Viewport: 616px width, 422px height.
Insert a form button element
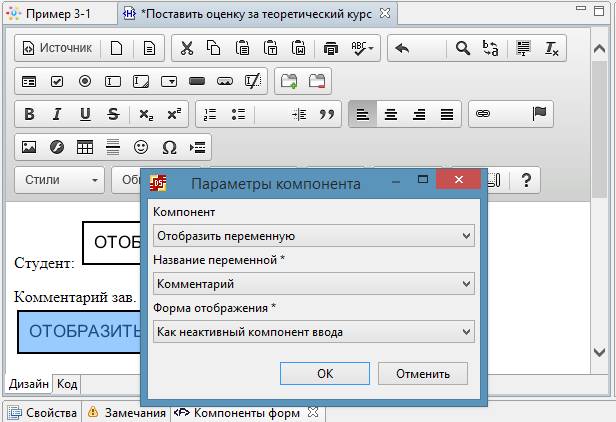pos(197,81)
